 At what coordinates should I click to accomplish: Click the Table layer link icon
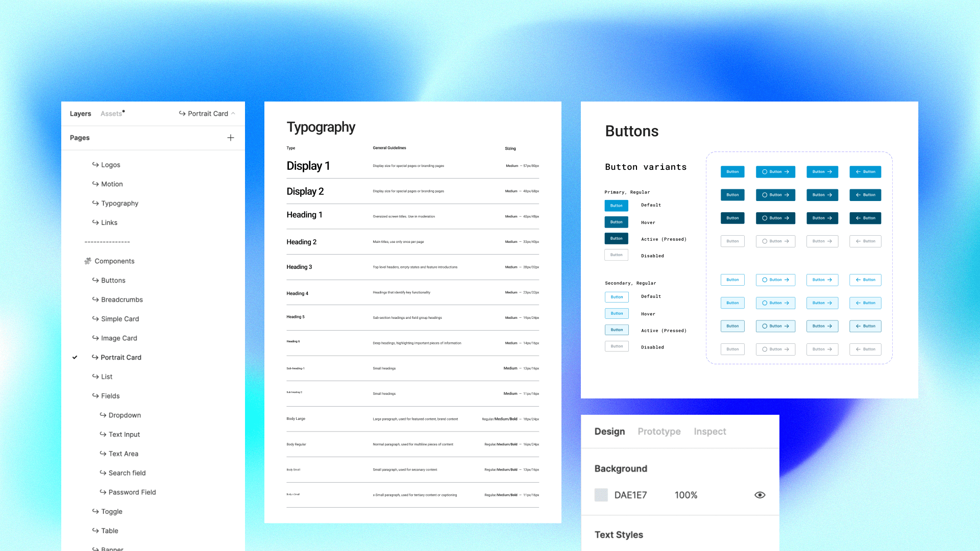coord(95,530)
